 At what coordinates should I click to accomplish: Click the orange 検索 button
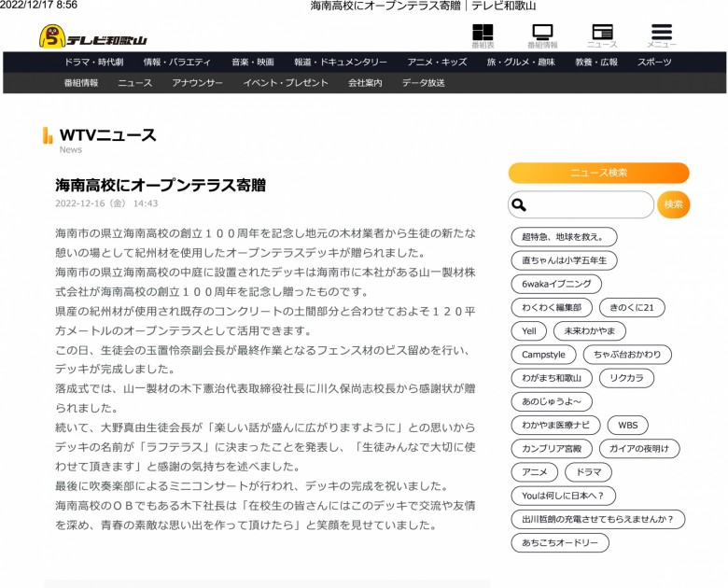pyautogui.click(x=673, y=204)
